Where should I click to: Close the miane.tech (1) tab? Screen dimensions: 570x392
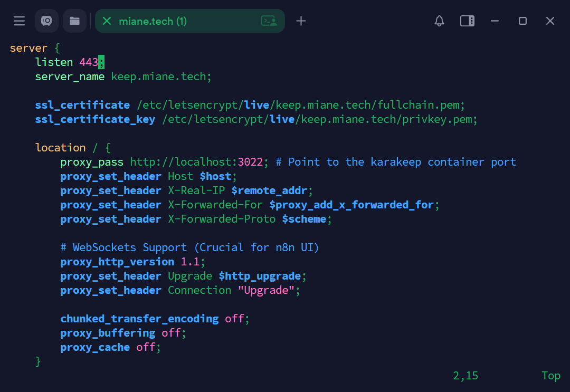(107, 21)
